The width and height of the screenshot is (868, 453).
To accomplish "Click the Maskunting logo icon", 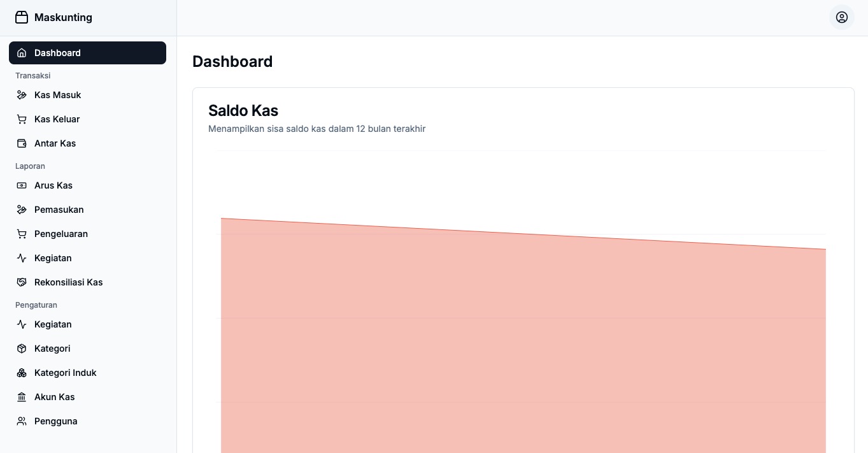I will (x=22, y=17).
